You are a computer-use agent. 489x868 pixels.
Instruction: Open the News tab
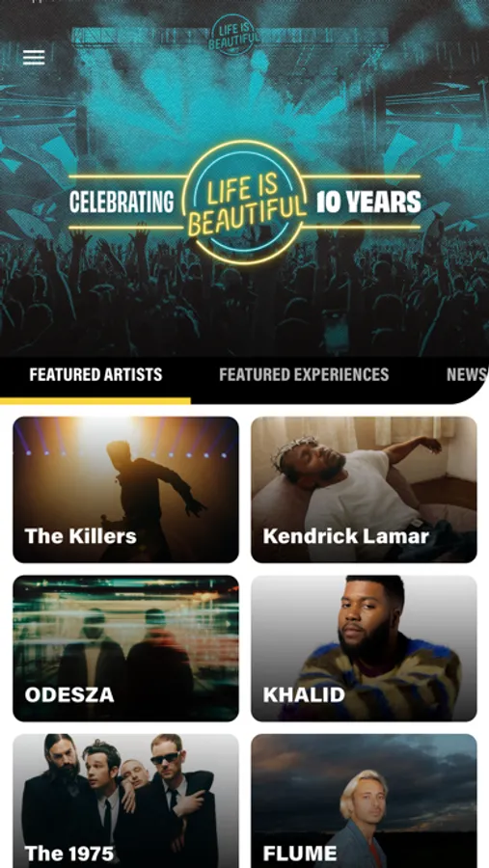point(466,375)
